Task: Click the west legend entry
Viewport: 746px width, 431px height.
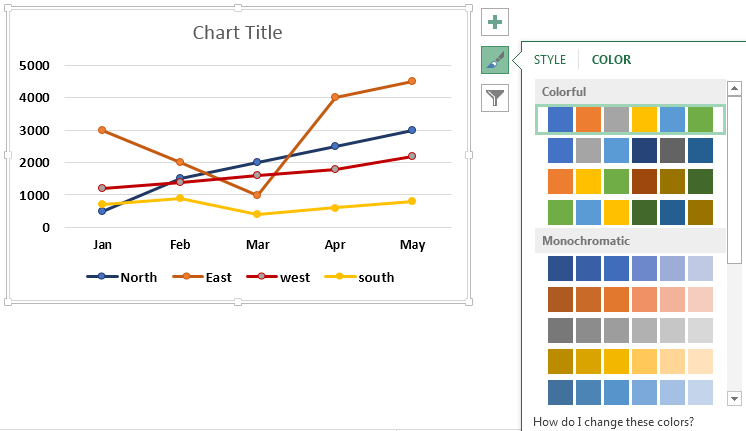Action: click(278, 277)
